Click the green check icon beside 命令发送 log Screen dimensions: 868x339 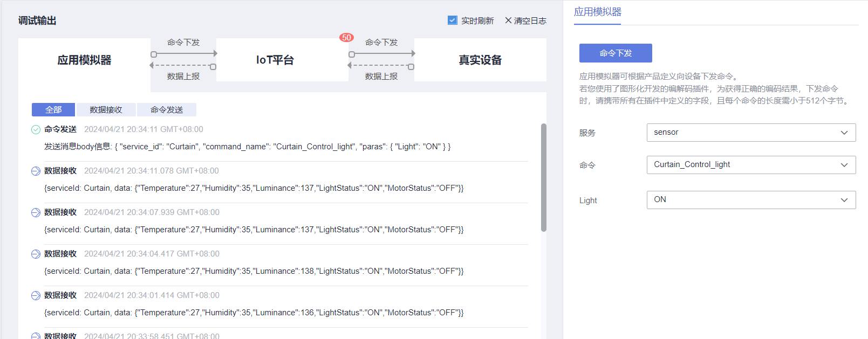click(x=36, y=129)
